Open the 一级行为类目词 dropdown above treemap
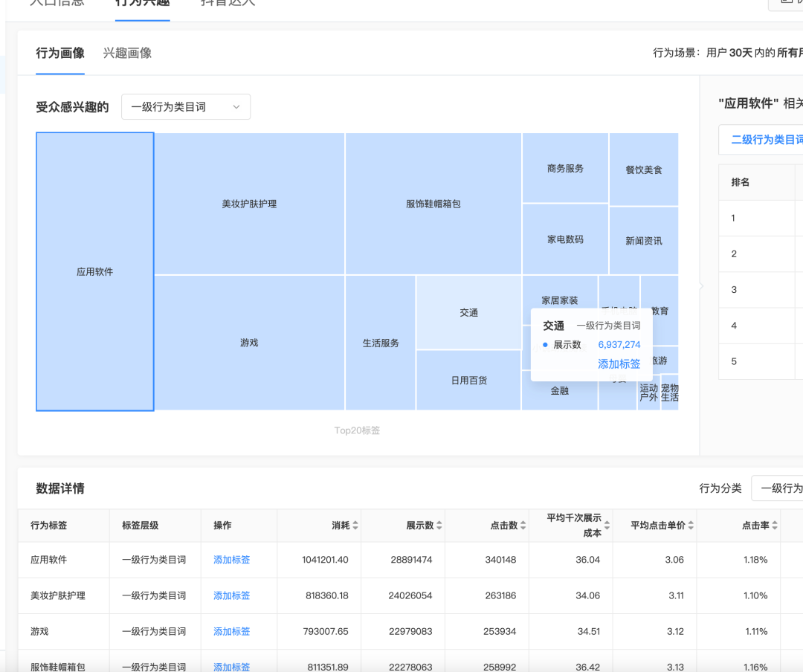The image size is (803, 672). [186, 107]
